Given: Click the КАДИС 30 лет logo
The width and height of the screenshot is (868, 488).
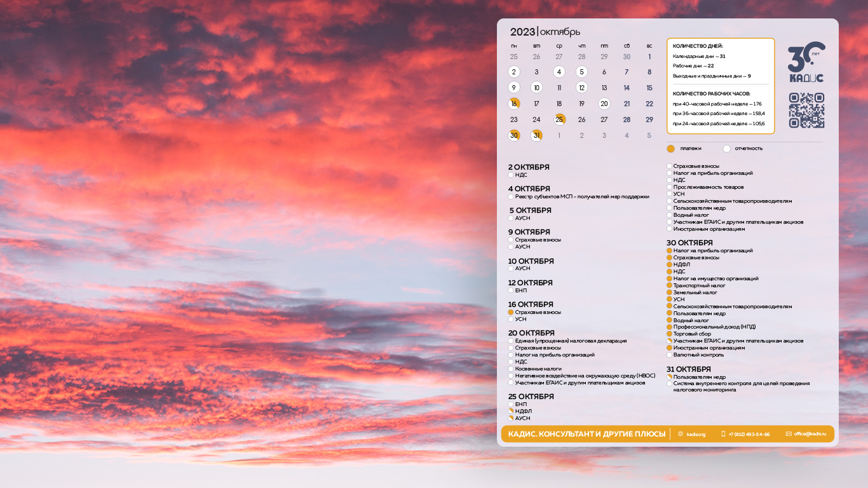Looking at the screenshot, I should tap(806, 62).
